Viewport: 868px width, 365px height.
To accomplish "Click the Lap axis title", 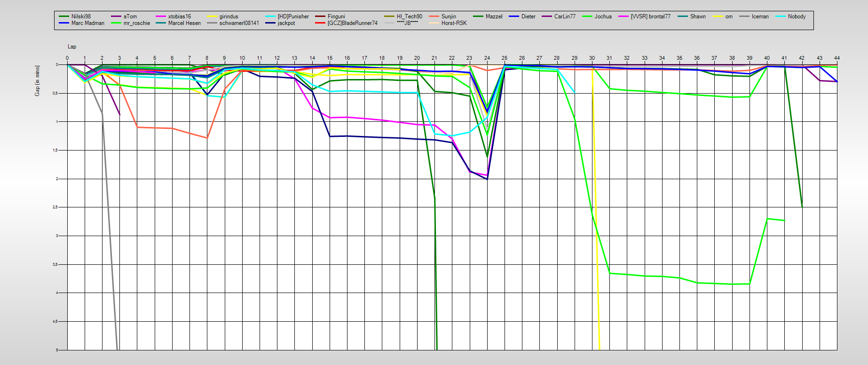I will pos(72,47).
